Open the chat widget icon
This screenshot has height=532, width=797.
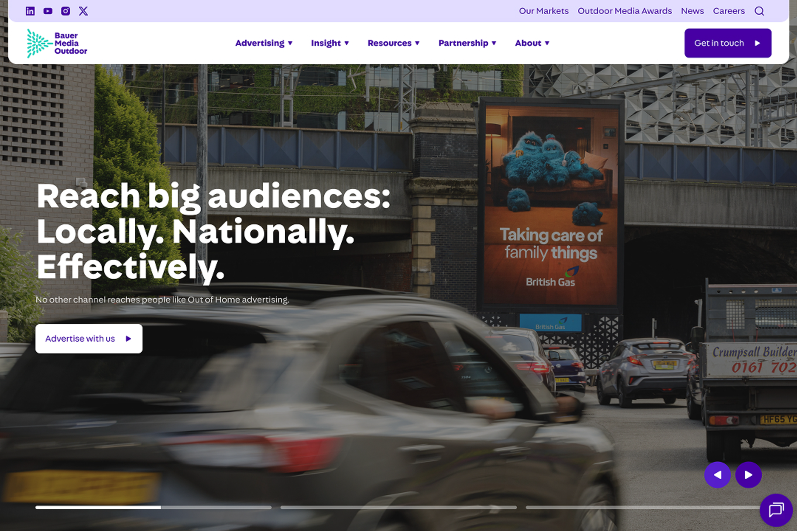776,511
